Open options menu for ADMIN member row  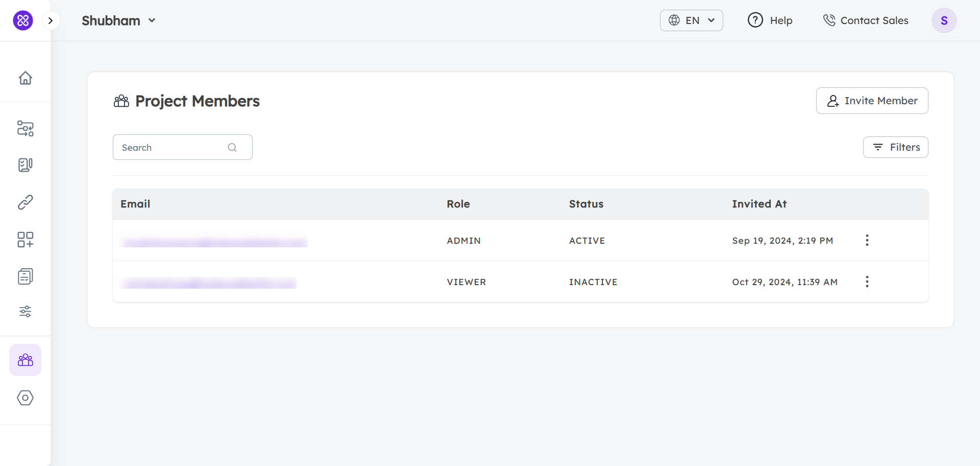[x=867, y=240]
